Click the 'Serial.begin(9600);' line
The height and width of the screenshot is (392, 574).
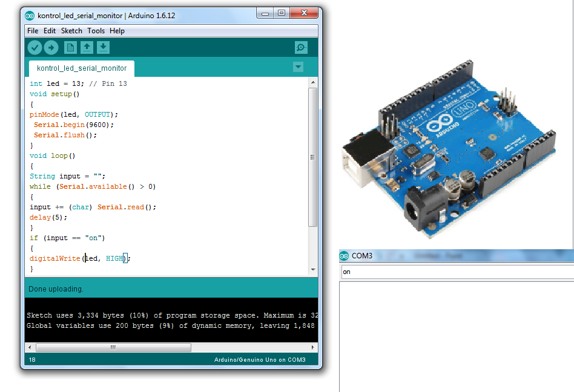pyautogui.click(x=74, y=125)
